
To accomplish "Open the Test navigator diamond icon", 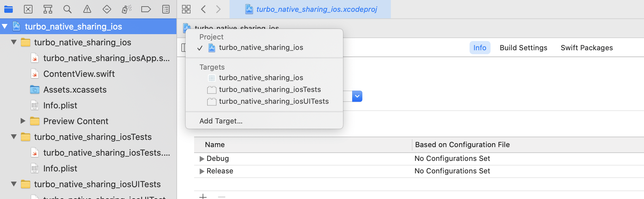I will point(107,9).
